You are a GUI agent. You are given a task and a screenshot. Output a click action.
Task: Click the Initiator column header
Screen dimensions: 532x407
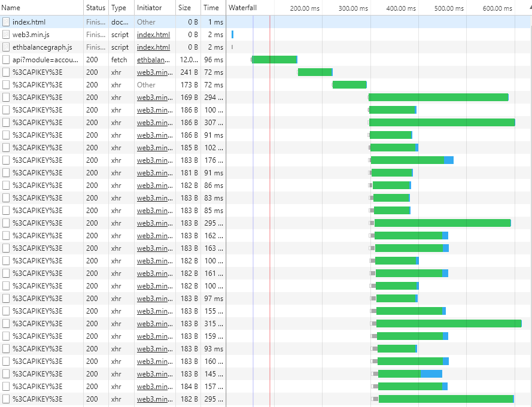pyautogui.click(x=149, y=8)
